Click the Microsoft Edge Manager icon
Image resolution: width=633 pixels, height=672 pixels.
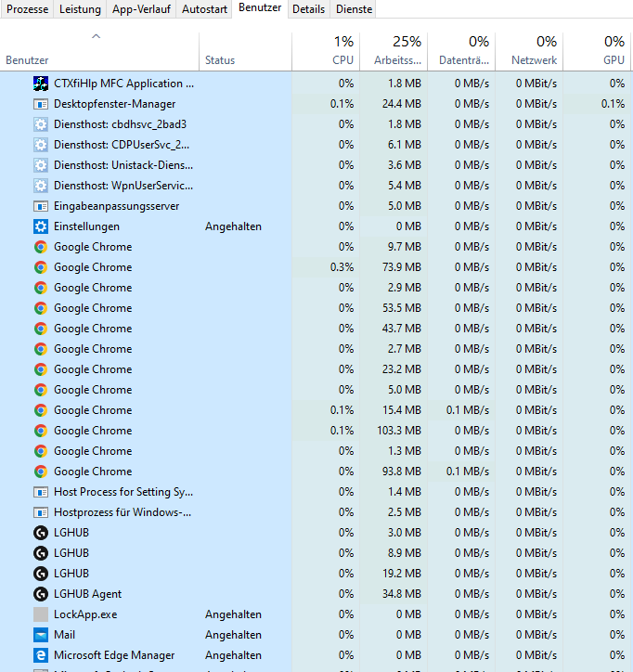coord(41,655)
